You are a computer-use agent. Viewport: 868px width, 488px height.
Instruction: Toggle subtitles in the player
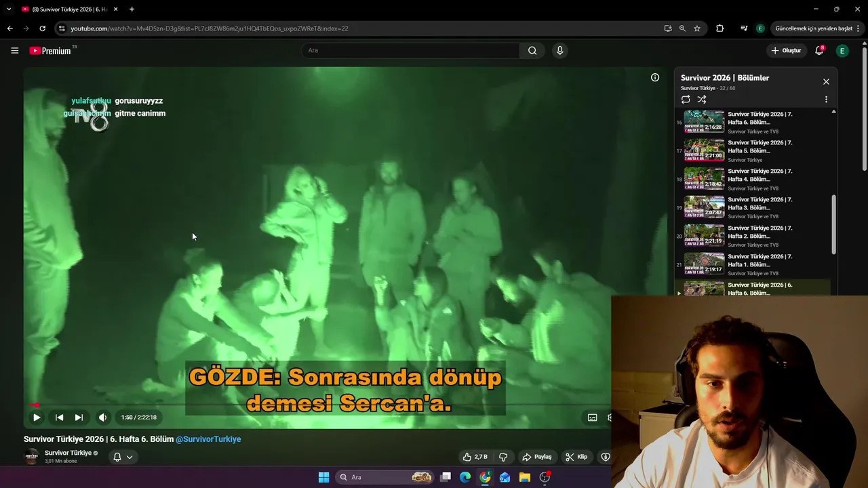pyautogui.click(x=592, y=418)
